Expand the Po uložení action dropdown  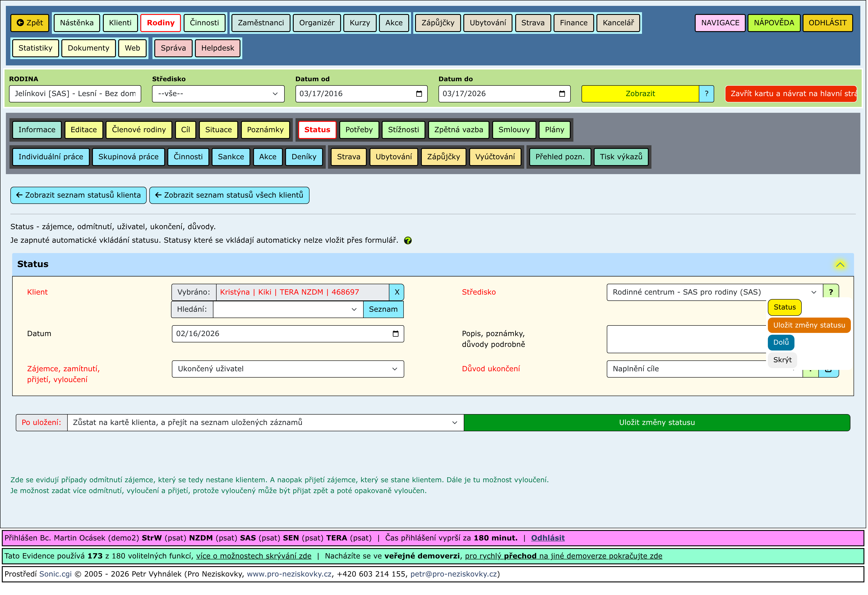[265, 422]
